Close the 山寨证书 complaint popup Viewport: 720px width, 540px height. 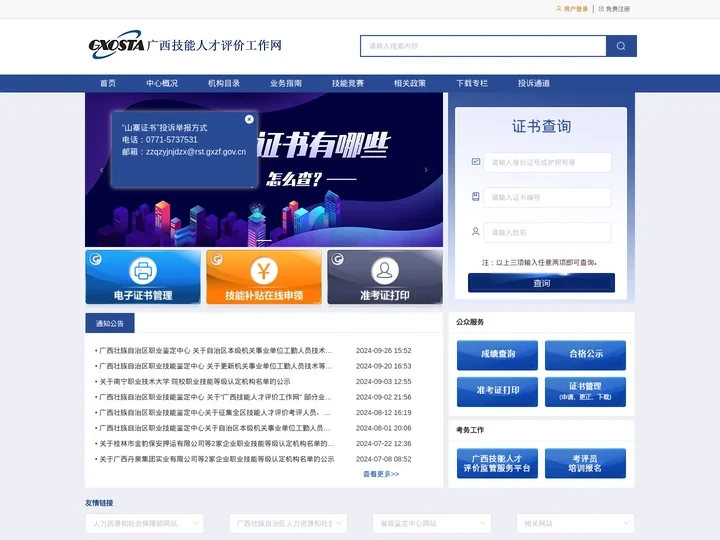tap(249, 119)
